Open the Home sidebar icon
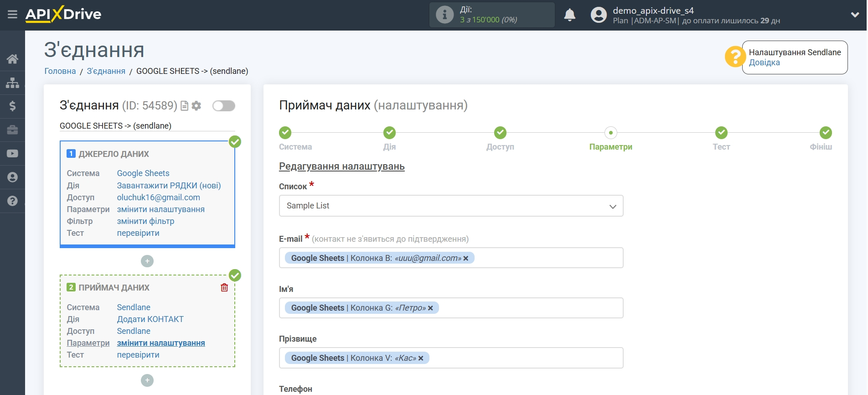This screenshot has height=395, width=868. coord(12,59)
